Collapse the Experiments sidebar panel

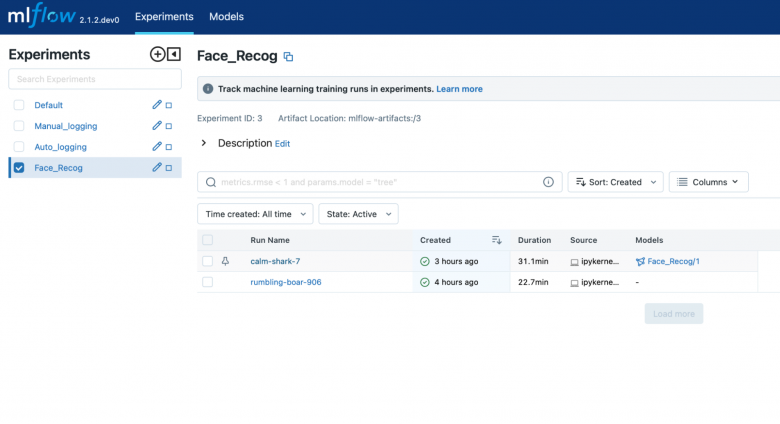pos(174,54)
